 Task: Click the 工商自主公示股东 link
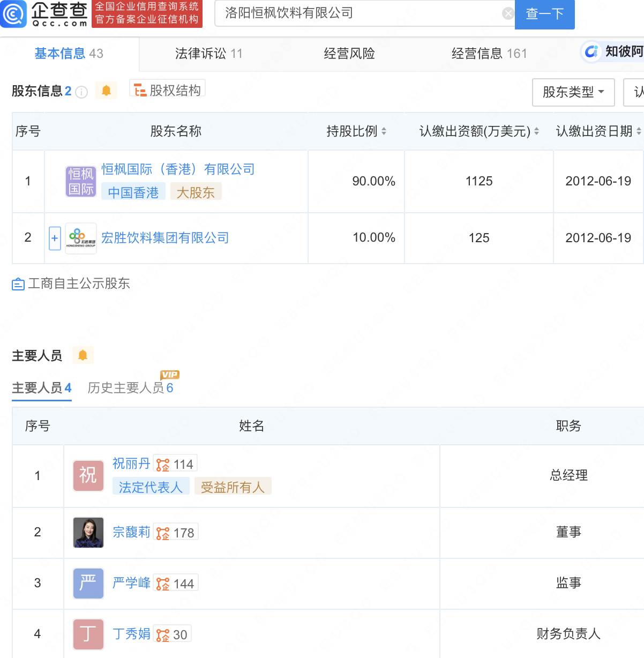tap(79, 283)
